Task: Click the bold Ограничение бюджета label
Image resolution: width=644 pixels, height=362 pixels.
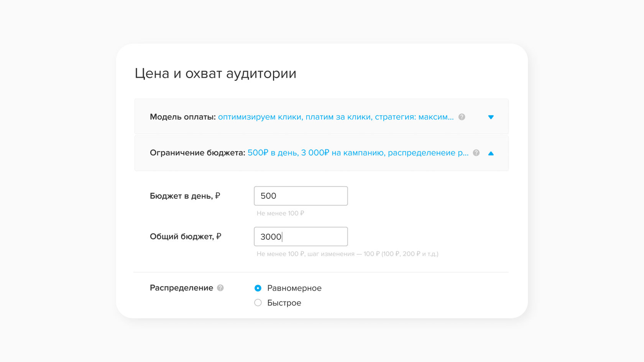Action: click(197, 153)
